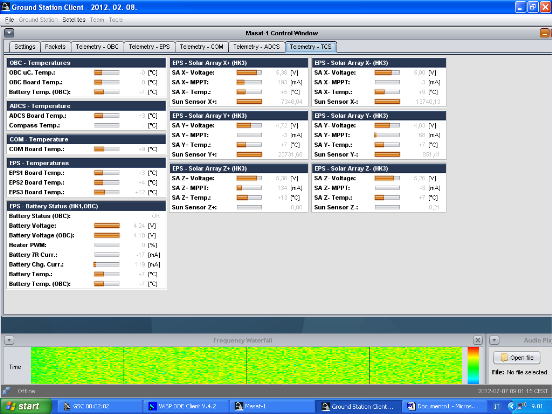Viewport: 552px width, 414px height.
Task: Select the Telemetry - COM tab
Action: point(201,47)
